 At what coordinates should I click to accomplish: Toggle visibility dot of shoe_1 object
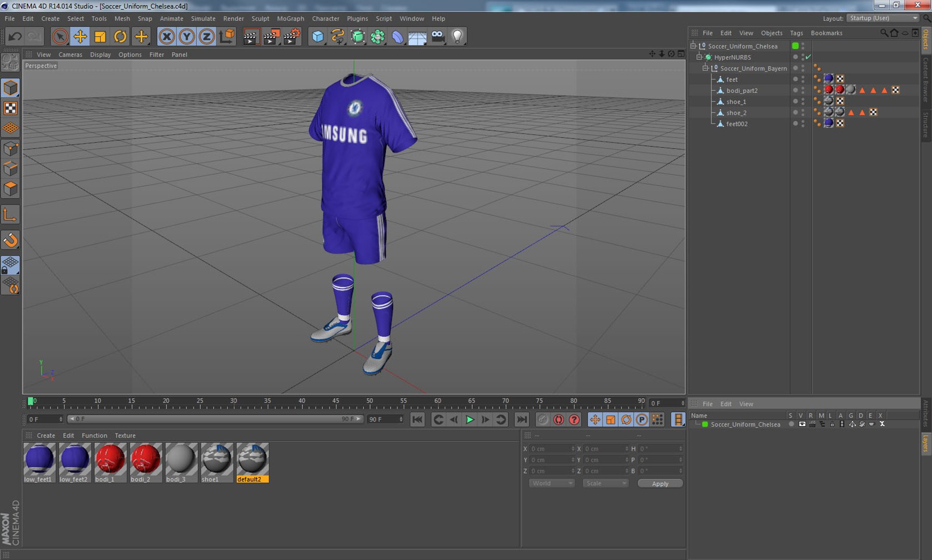click(x=795, y=102)
